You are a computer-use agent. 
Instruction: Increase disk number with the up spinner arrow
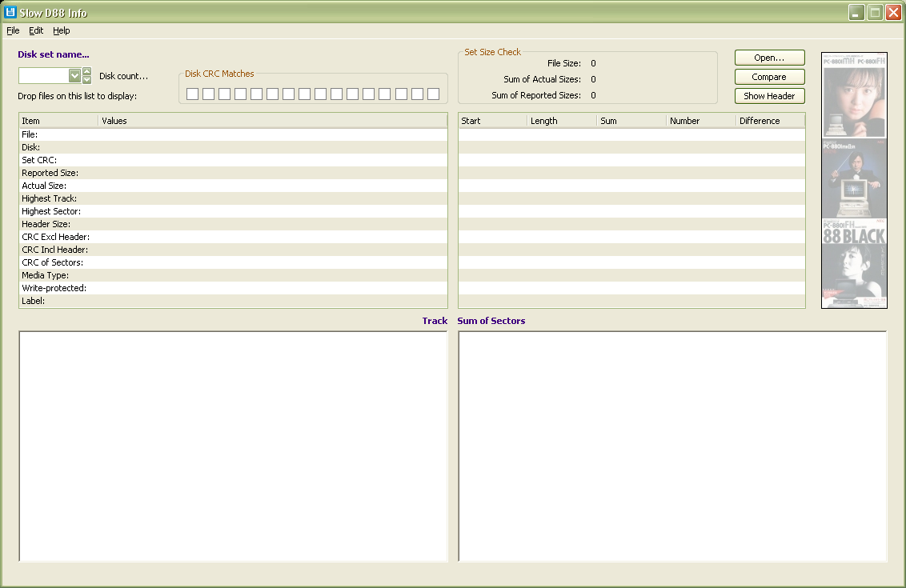87,72
